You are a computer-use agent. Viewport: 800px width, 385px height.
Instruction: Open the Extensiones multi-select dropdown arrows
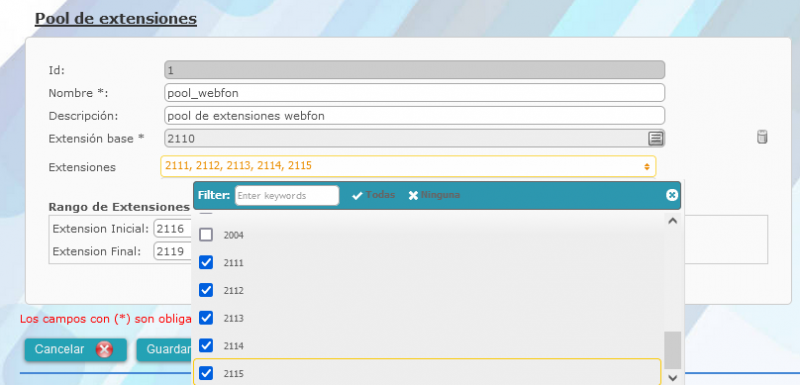646,166
